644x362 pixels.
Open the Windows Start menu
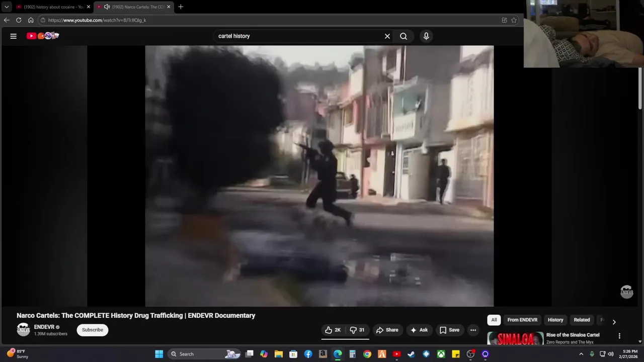159,354
